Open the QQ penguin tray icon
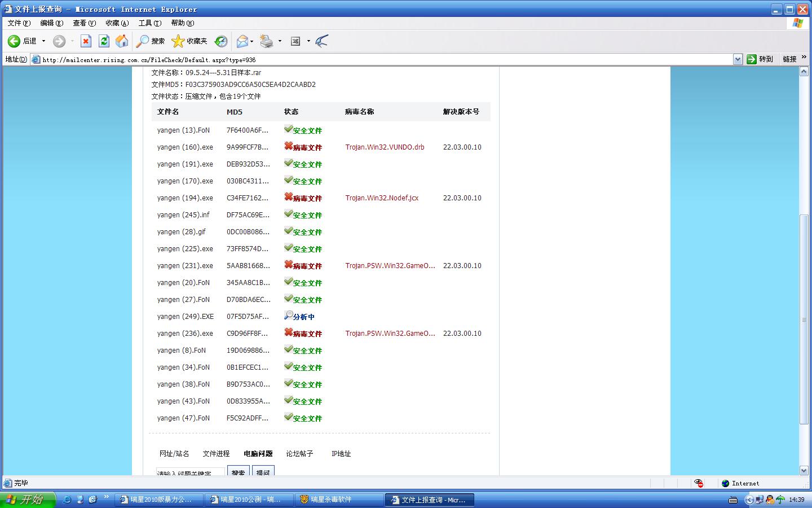This screenshot has width=812, height=508. pos(770,500)
